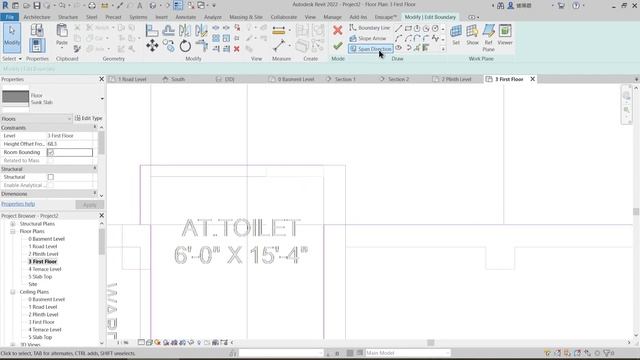Collapse the Ceiling Plans tree node
Viewport: 640px width, 360px height.
pos(13,292)
